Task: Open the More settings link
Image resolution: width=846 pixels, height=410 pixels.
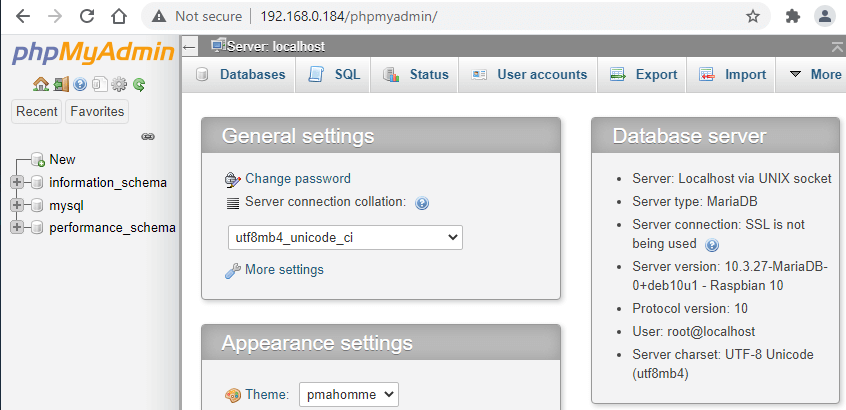Action: click(x=284, y=269)
